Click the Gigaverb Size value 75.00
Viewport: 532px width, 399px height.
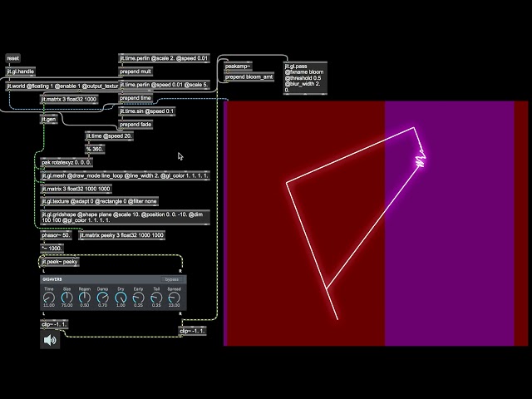coord(66,305)
